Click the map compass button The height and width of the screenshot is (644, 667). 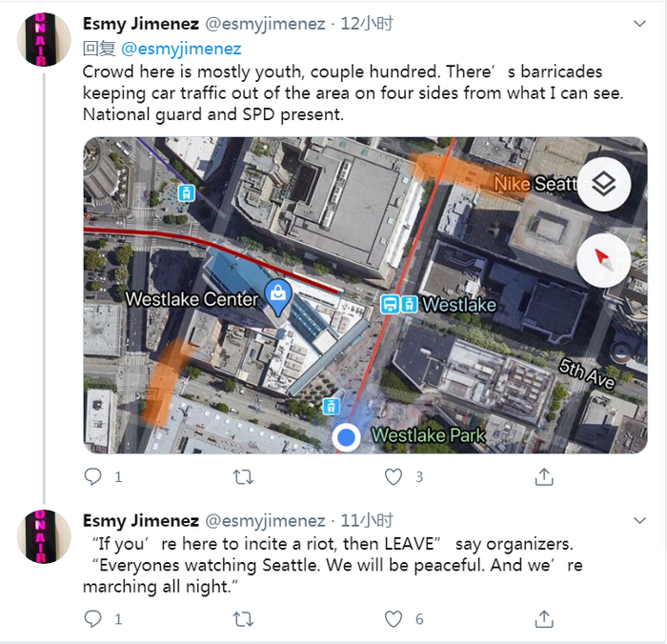coord(603,258)
